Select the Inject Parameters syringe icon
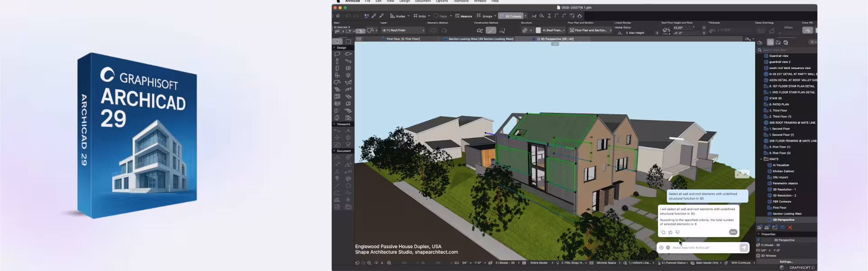 pos(382,16)
